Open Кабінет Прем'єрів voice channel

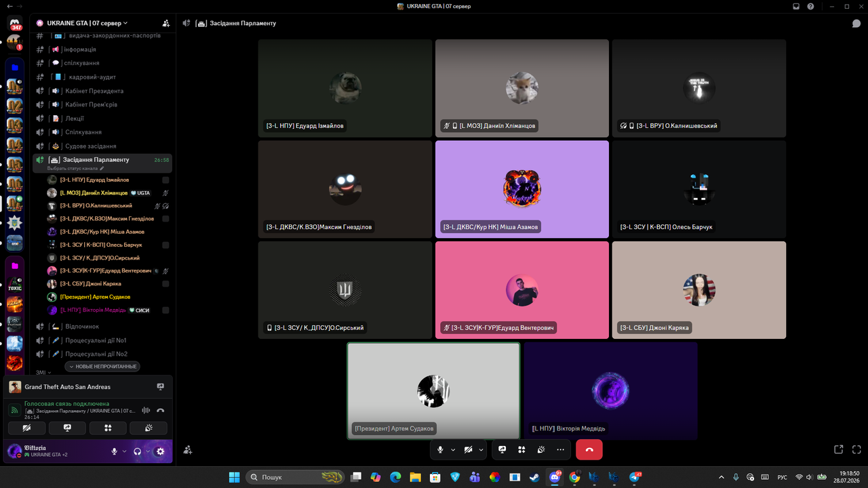click(x=102, y=104)
